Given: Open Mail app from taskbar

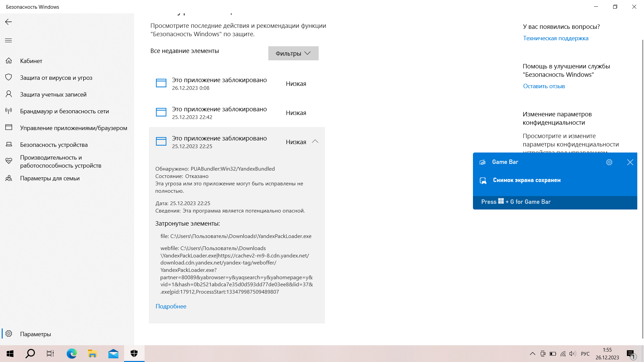Looking at the screenshot, I should coord(113,354).
